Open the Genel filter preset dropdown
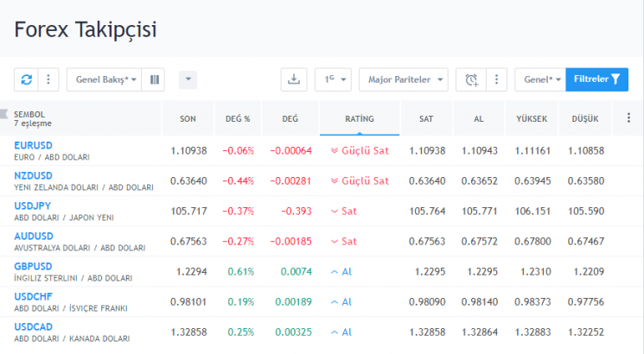Viewport: 644px width, 354px height. coord(540,79)
